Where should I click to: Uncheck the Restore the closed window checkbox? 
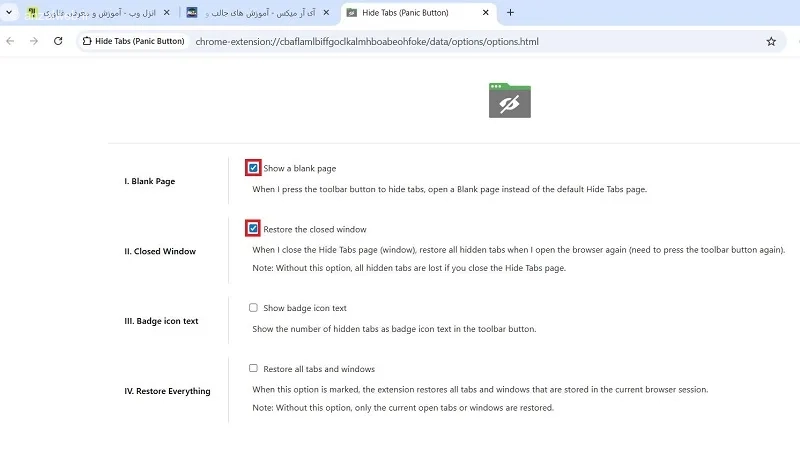253,229
